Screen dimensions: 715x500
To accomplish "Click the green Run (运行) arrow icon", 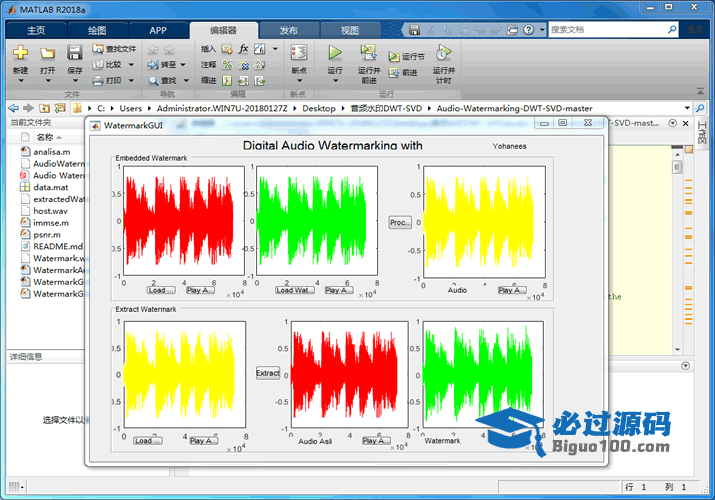I will (x=335, y=52).
